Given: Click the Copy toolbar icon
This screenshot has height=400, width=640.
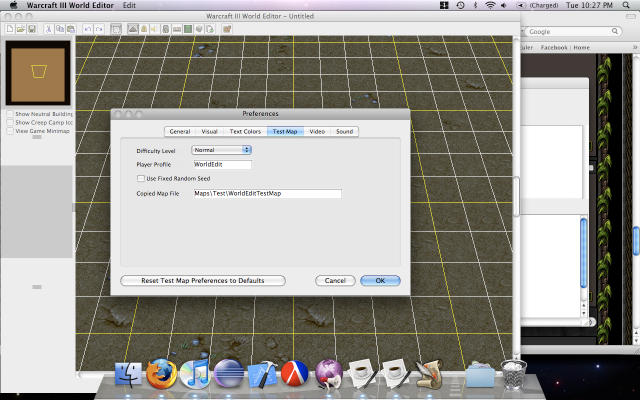Looking at the screenshot, I should [60, 29].
